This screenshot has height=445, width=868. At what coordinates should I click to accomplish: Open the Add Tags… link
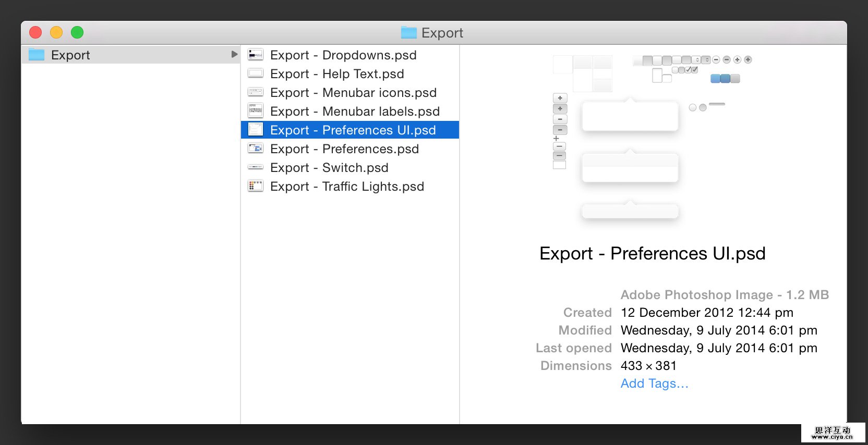point(654,384)
